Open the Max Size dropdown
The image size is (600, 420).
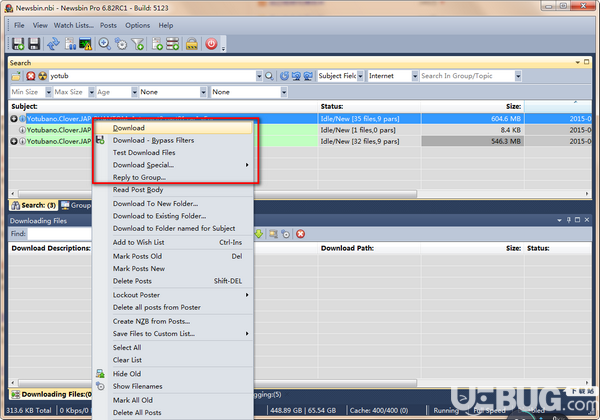click(91, 92)
